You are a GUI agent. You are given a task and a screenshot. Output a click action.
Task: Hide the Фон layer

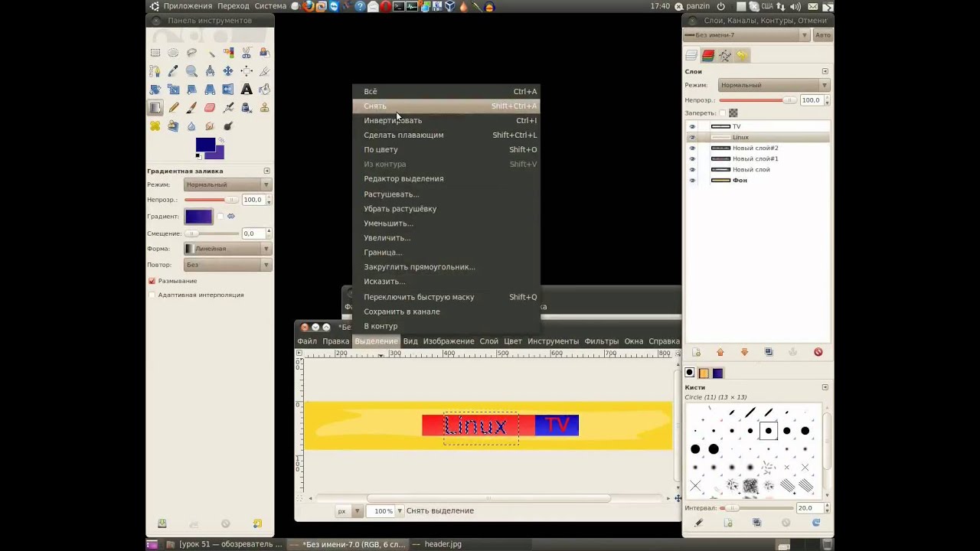[x=692, y=180]
